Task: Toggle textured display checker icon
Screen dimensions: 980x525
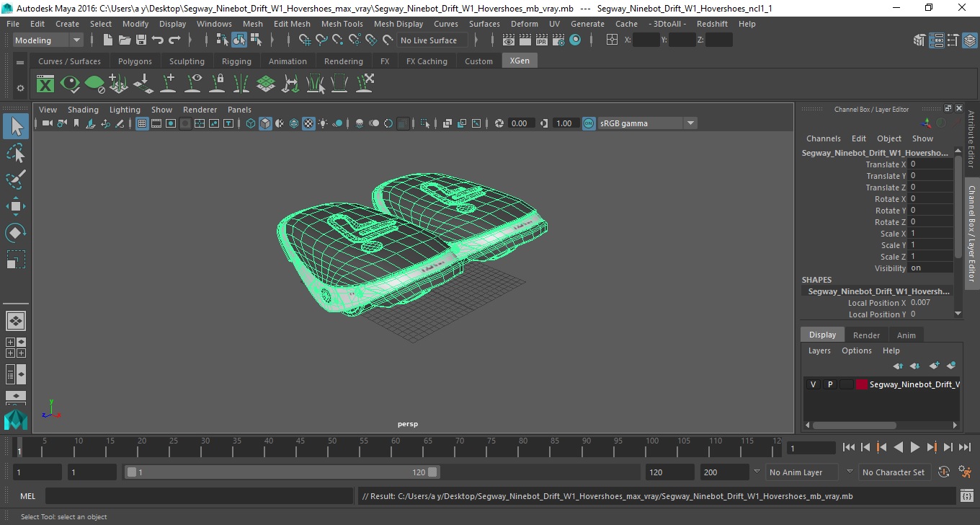Action: click(x=308, y=123)
